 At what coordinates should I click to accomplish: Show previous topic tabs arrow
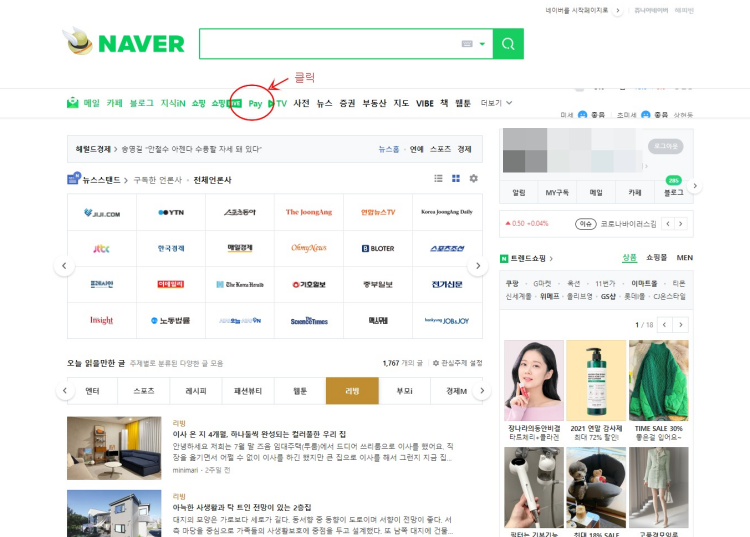65,391
